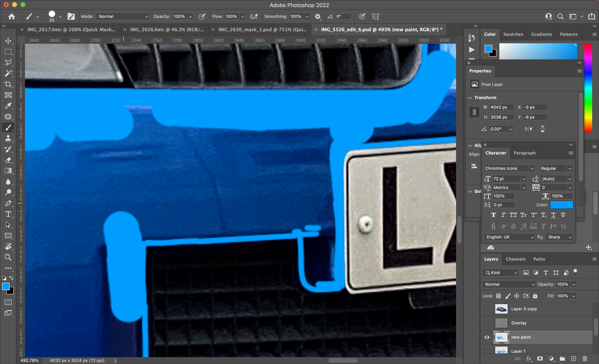Delete the selected layer
The width and height of the screenshot is (599, 364).
(585, 359)
